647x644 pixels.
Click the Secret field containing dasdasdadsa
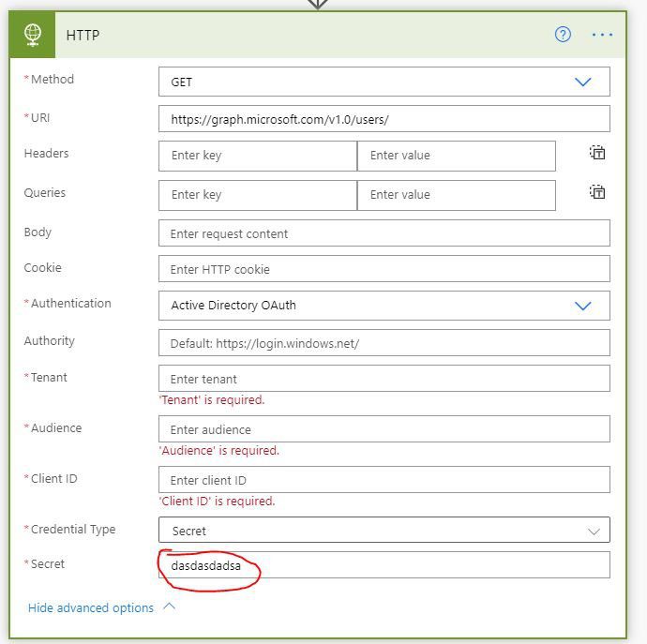[384, 565]
